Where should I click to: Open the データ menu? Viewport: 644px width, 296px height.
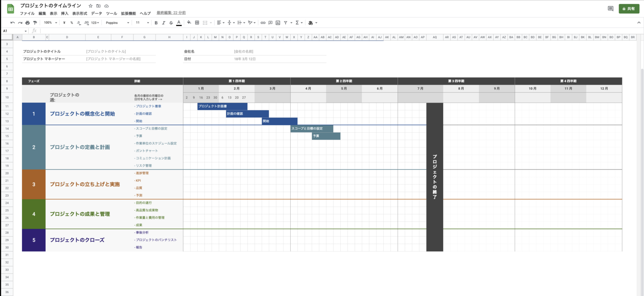point(97,13)
